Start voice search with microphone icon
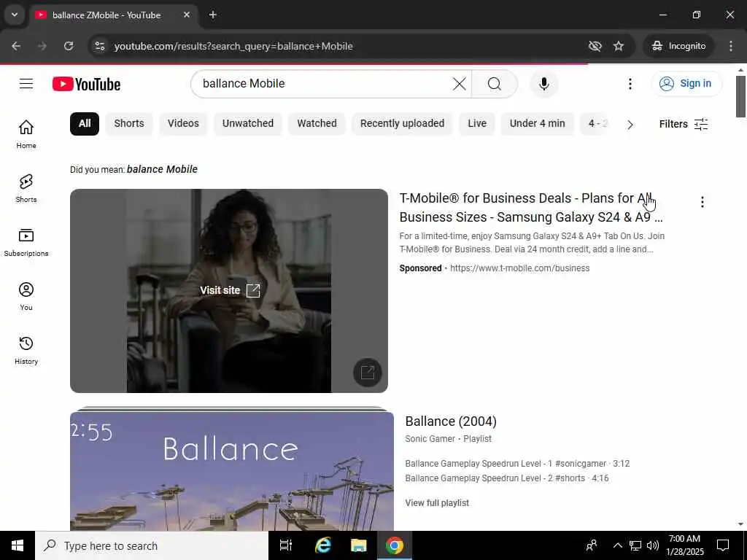The height and width of the screenshot is (560, 747). coord(543,84)
